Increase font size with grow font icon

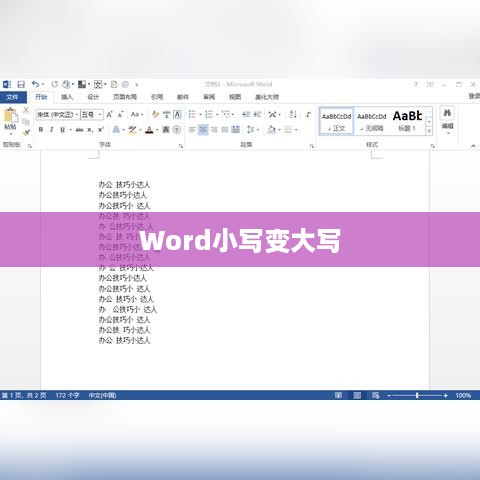(x=110, y=115)
